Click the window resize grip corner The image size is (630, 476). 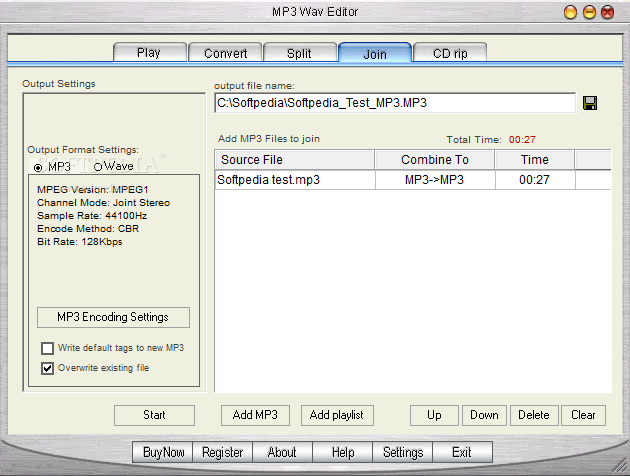click(620, 466)
